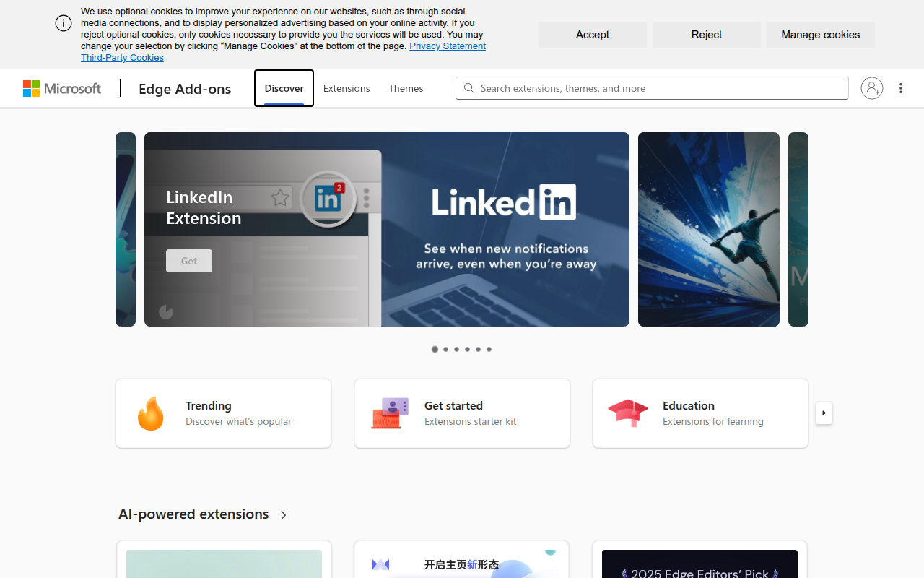Click the Trending flame icon

[x=150, y=413]
